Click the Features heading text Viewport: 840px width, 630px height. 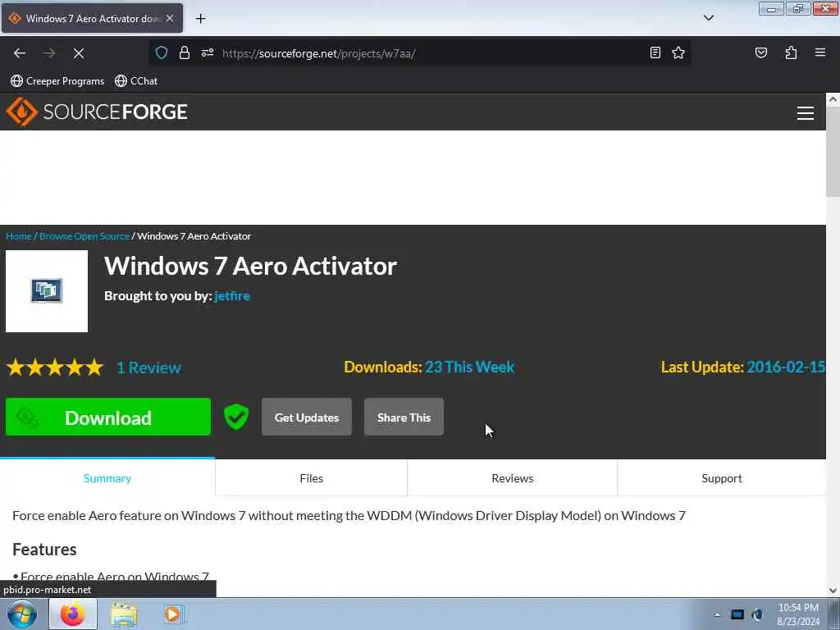(44, 549)
